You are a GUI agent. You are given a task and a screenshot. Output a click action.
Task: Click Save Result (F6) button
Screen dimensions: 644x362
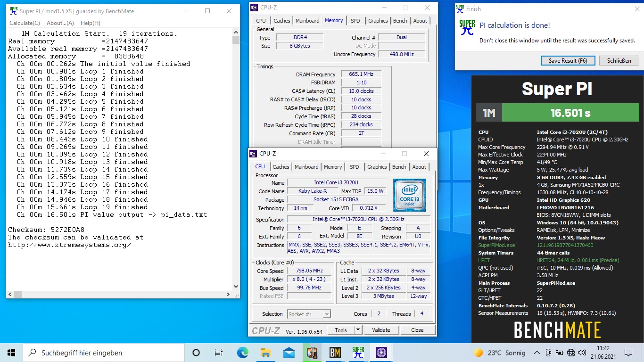point(568,61)
